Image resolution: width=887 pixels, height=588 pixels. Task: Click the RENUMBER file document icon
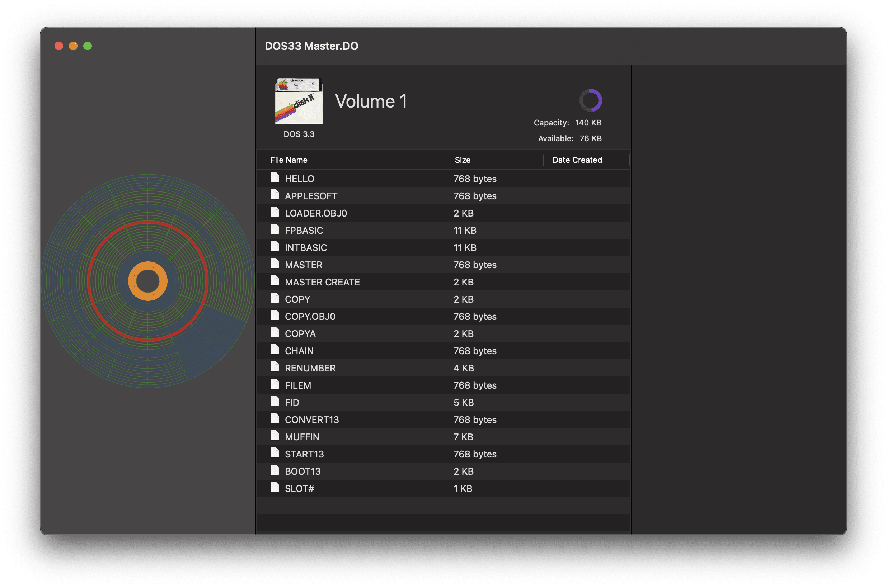tap(274, 367)
